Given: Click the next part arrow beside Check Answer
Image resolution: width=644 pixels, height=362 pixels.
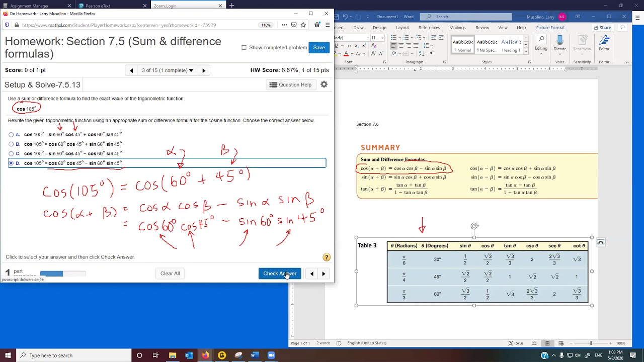Looking at the screenshot, I should tap(324, 274).
